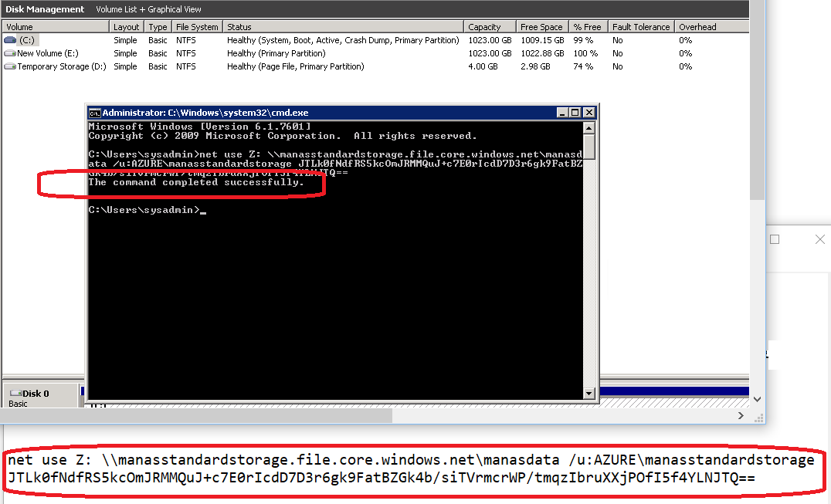Click the 1009.15 GB free space value
Screen dimensions: 831x504
(x=542, y=40)
